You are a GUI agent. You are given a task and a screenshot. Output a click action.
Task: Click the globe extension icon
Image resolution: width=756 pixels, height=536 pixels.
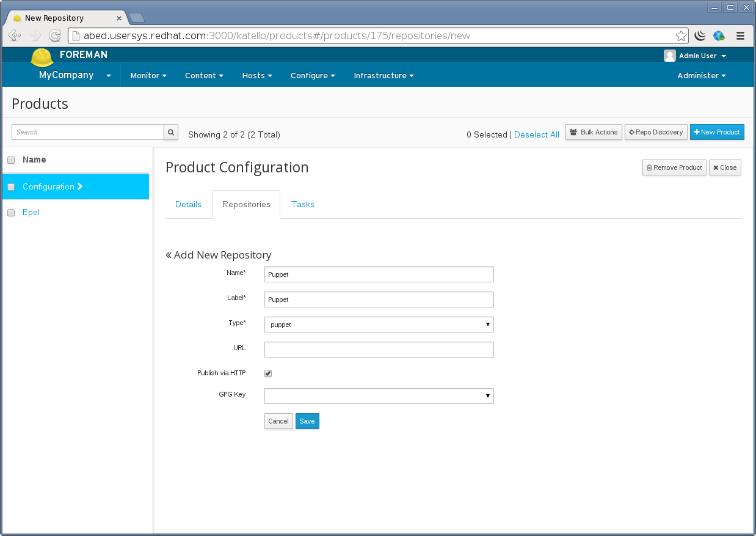point(719,35)
